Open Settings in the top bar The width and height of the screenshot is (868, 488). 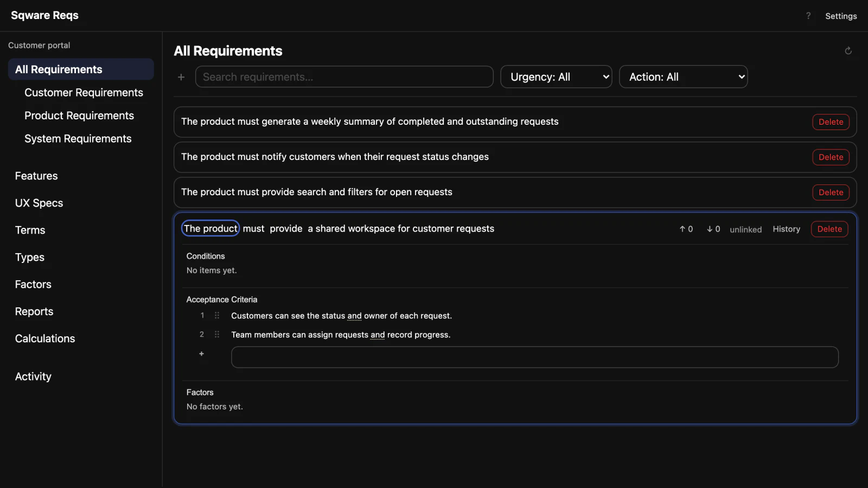point(841,16)
